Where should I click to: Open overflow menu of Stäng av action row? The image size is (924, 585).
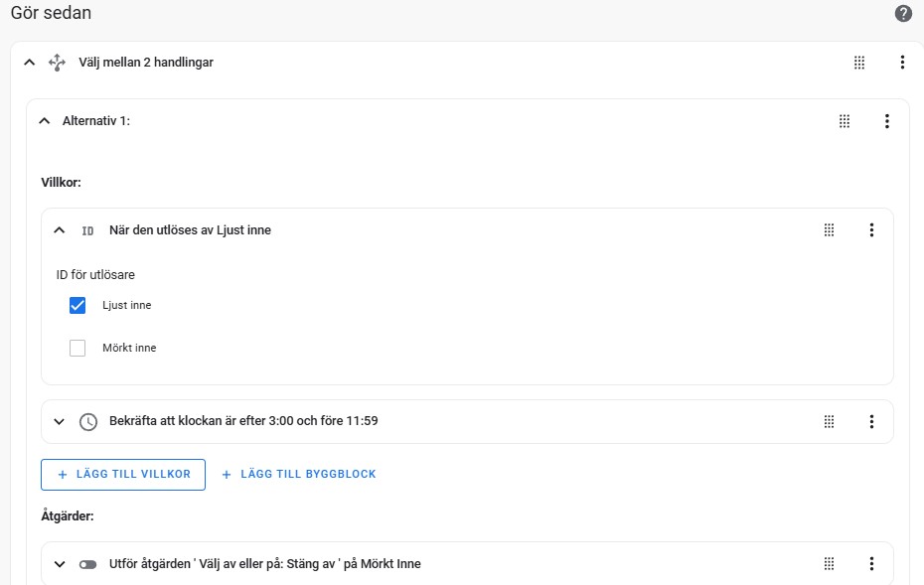coord(871,564)
